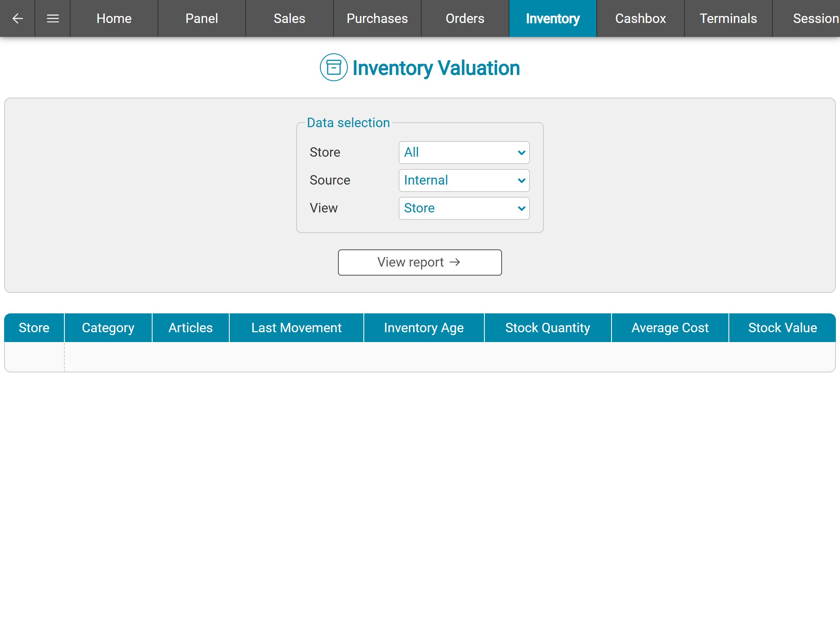Image resolution: width=840 pixels, height=630 pixels.
Task: Switch to the Terminals tab
Action: pos(728,18)
